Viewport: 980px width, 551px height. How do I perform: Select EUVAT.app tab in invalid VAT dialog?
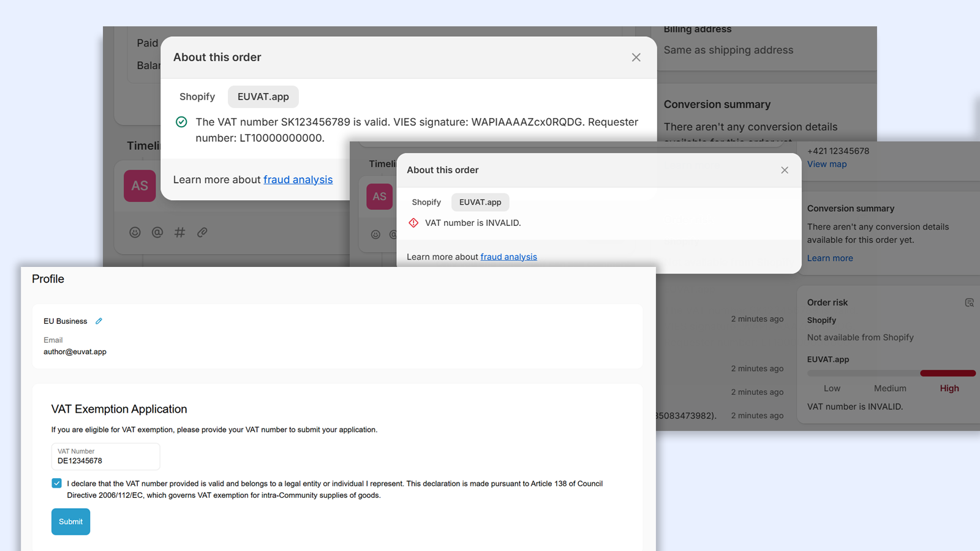pos(480,202)
